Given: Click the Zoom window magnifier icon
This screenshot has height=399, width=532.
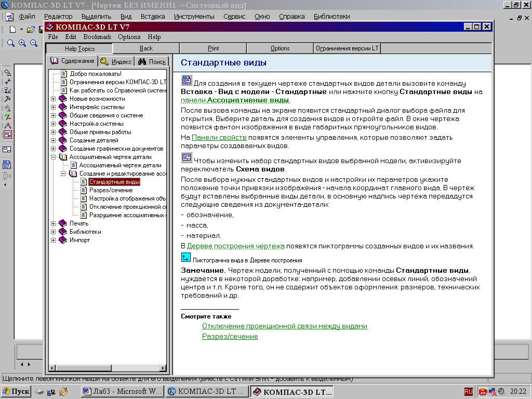Looking at the screenshot, I should click(11, 43).
